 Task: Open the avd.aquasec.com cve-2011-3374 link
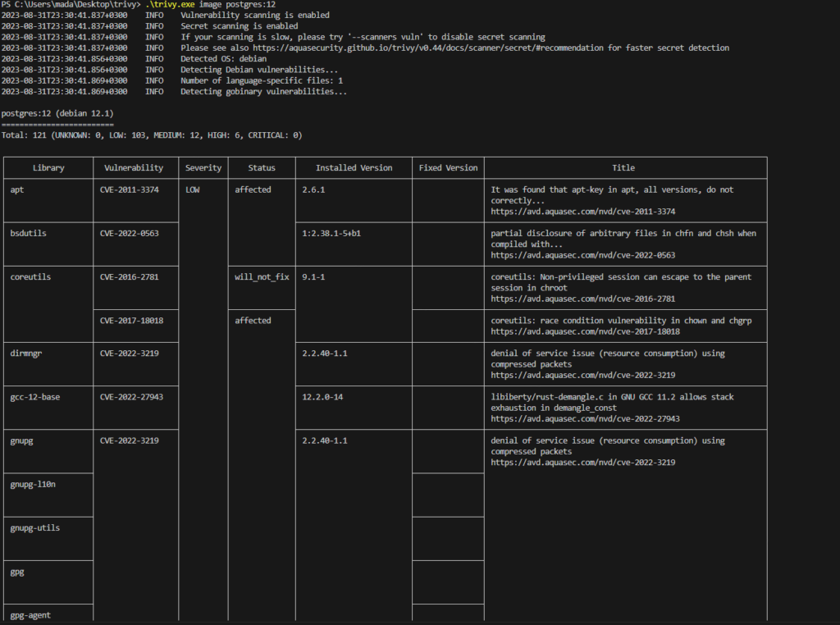pos(583,212)
